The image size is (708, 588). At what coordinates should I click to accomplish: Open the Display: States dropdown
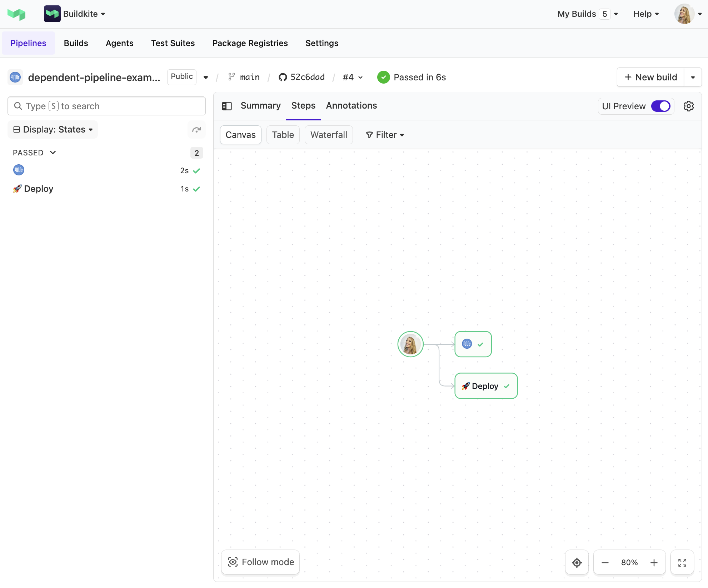click(53, 129)
